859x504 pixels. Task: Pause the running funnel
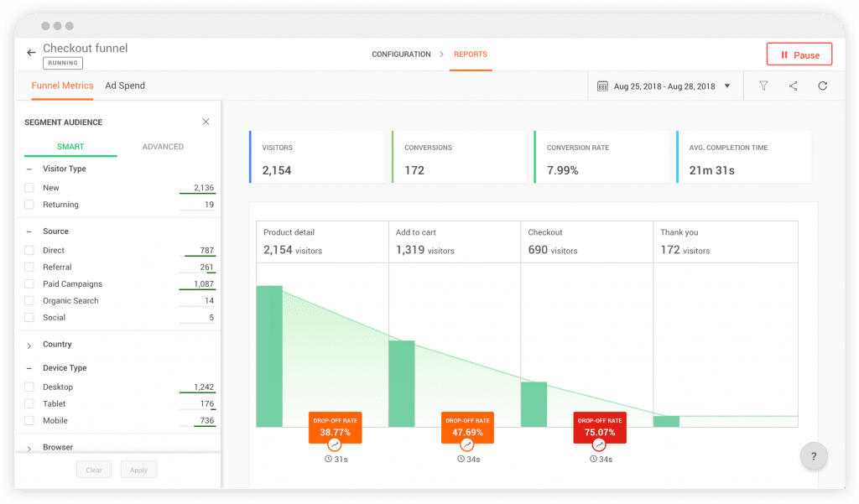pos(799,54)
